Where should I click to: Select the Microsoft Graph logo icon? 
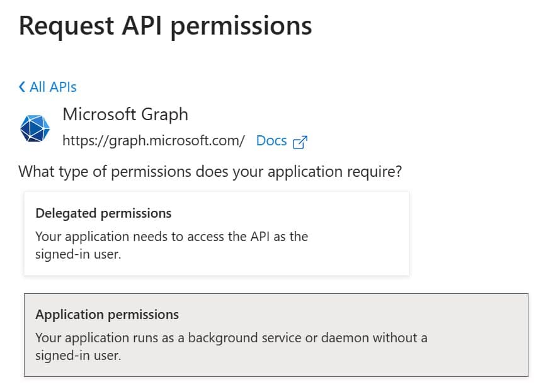(35, 126)
